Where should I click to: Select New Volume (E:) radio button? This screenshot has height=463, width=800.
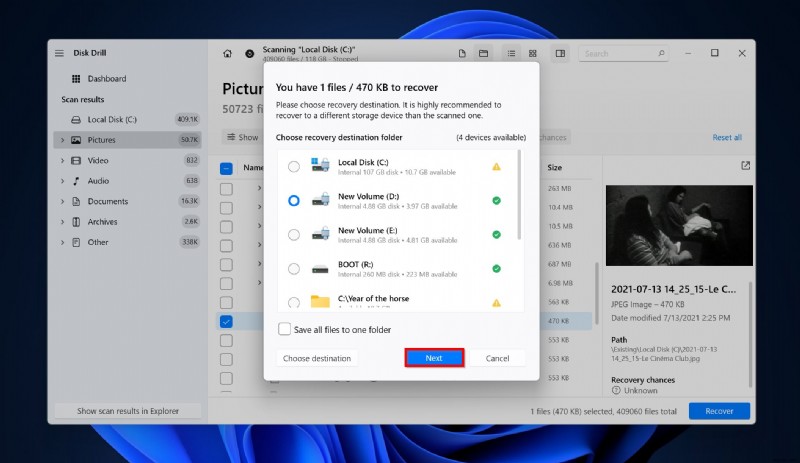pos(294,235)
